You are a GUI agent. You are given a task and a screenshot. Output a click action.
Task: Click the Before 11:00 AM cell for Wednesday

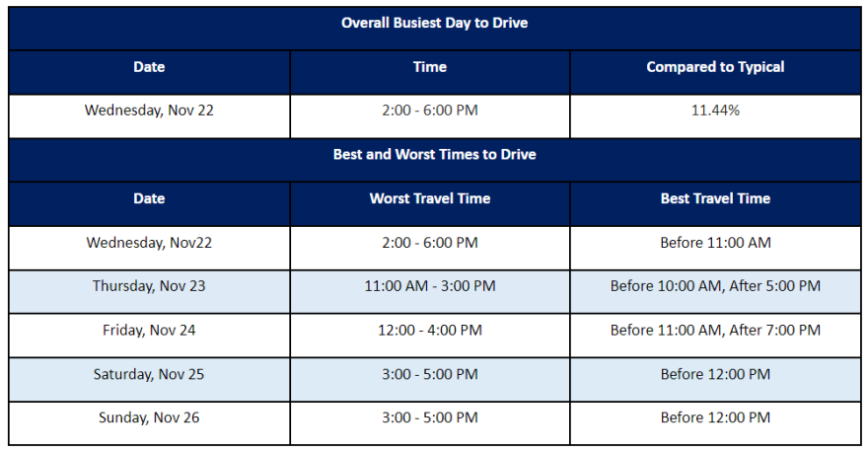click(x=715, y=243)
